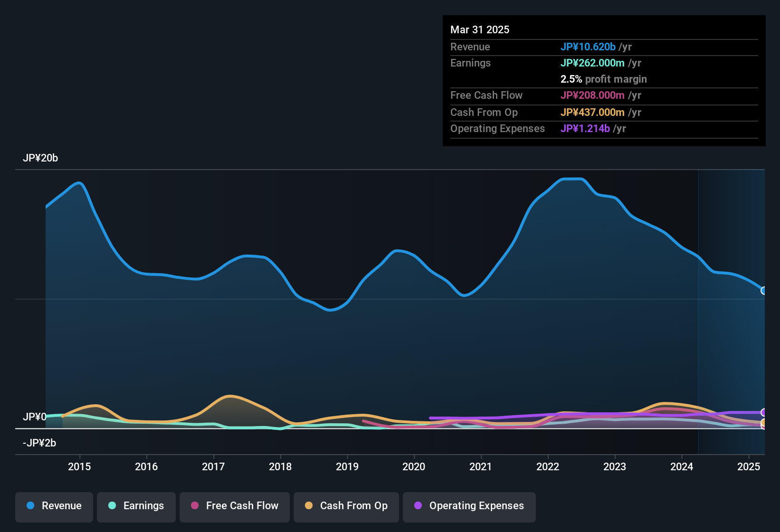
Task: Click the JP¥208.000m free cash flow value
Action: click(592, 95)
